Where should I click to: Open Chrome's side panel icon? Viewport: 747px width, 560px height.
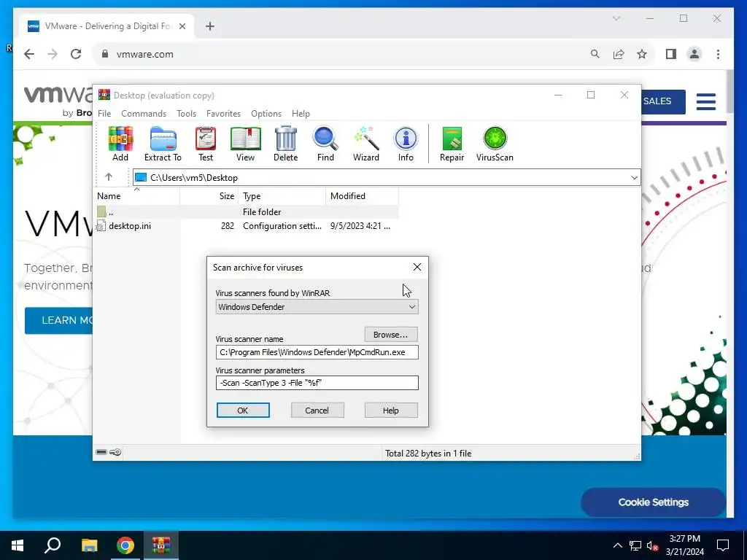[671, 54]
